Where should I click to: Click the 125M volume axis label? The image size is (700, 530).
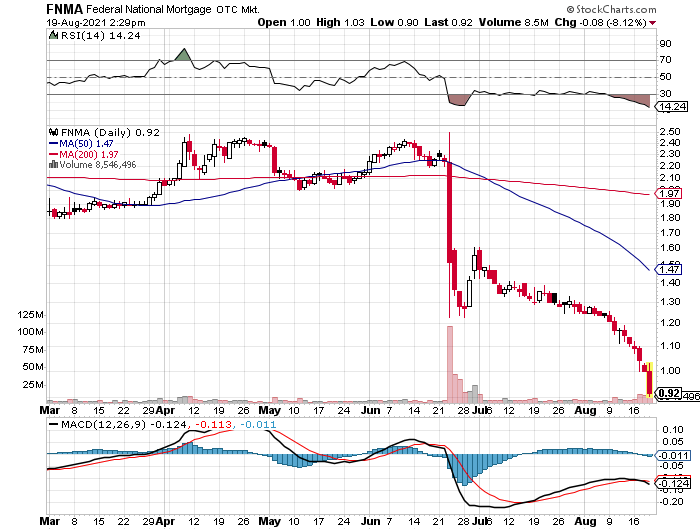pos(31,315)
